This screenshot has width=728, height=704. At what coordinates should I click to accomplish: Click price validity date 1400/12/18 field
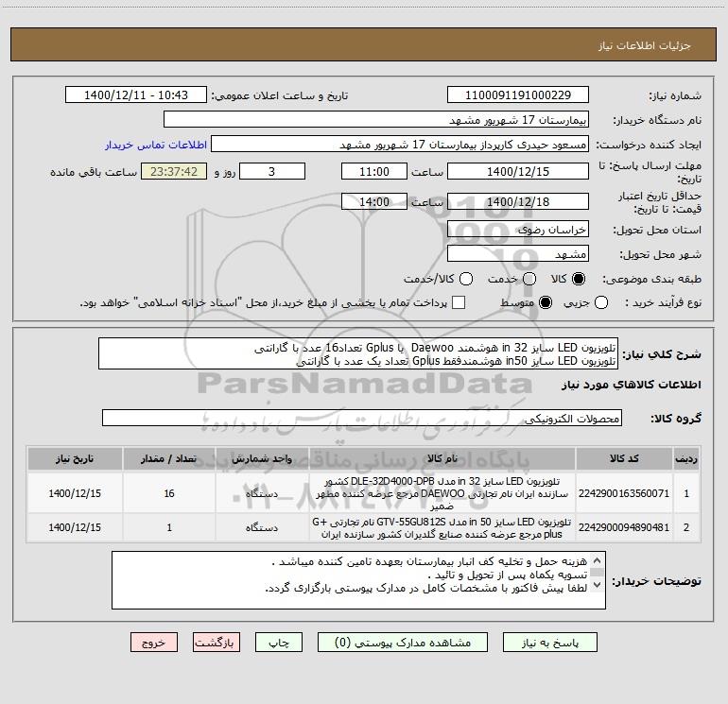point(518,201)
